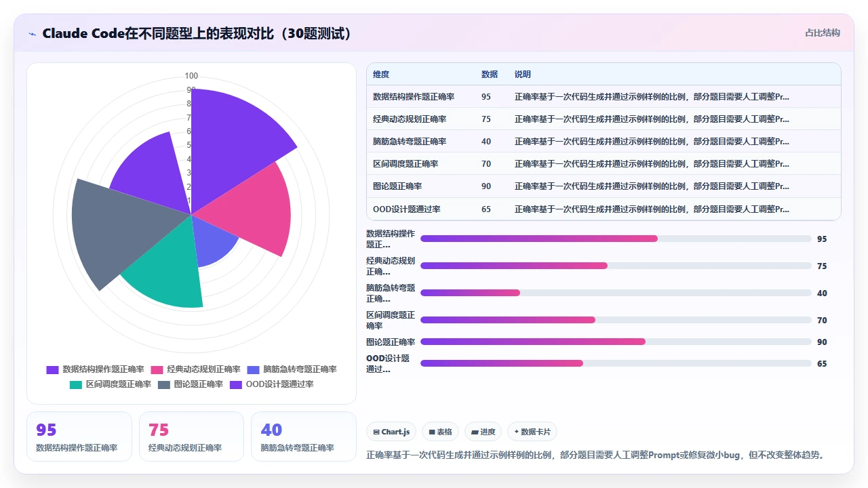The image size is (868, 488).
Task: Toggle the 经典动态规划正确率 legend entry
Action: click(x=195, y=369)
